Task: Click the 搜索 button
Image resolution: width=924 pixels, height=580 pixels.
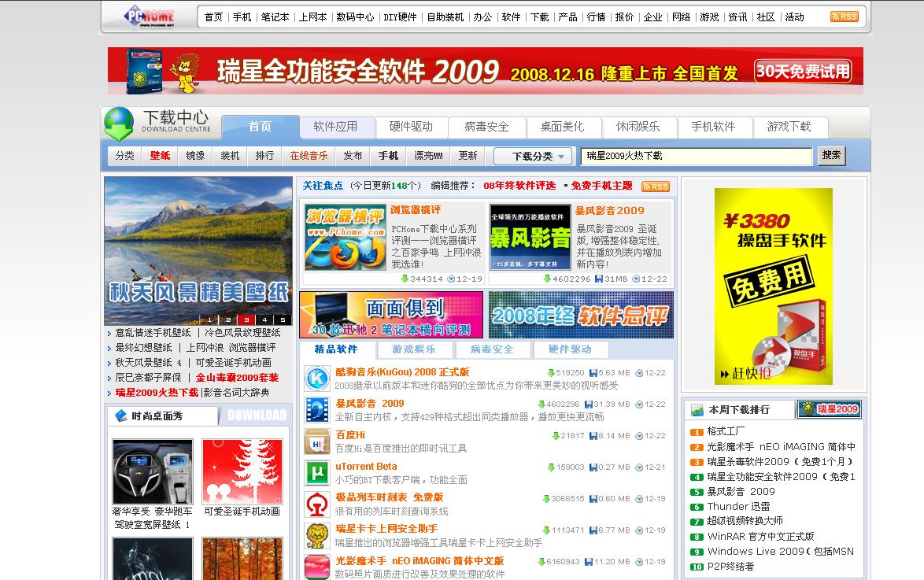Action: pos(831,156)
